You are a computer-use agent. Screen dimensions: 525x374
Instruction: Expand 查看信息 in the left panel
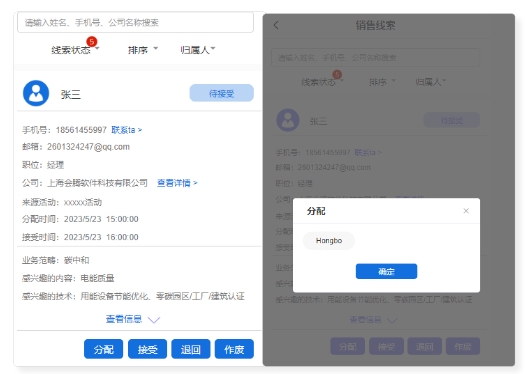tap(133, 319)
